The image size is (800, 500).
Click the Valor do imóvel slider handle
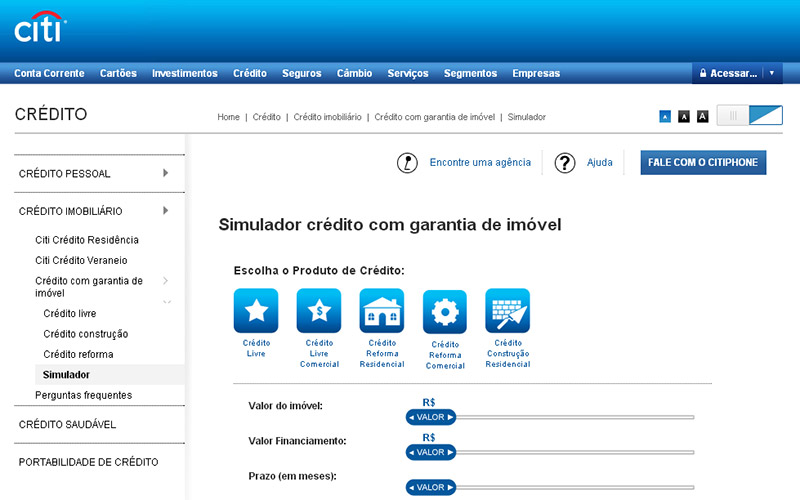[430, 416]
